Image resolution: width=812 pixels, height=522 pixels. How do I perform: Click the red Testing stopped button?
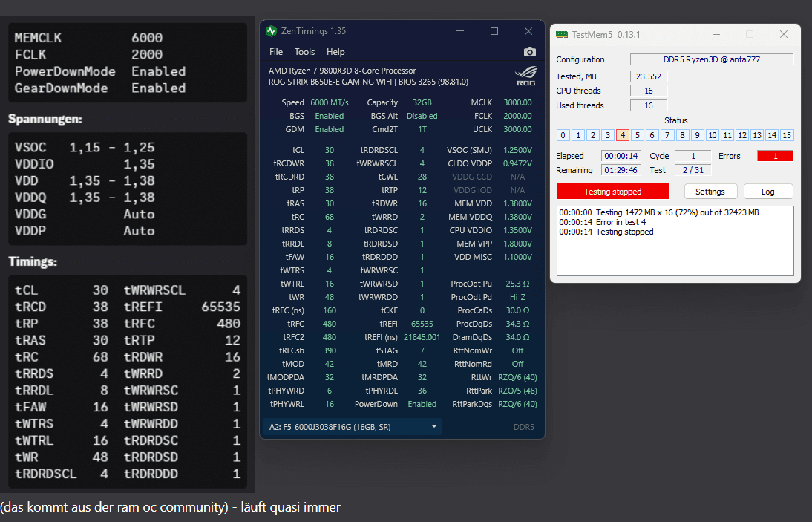[612, 192]
